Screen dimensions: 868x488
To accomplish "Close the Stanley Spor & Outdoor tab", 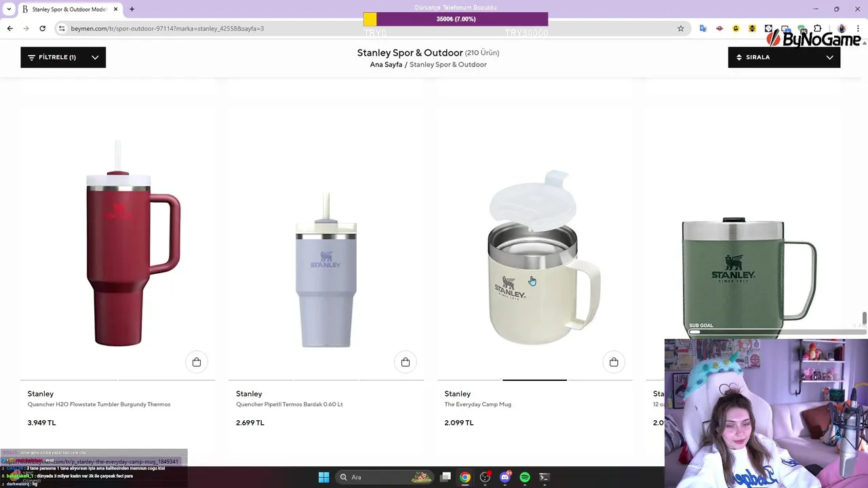I will (116, 9).
